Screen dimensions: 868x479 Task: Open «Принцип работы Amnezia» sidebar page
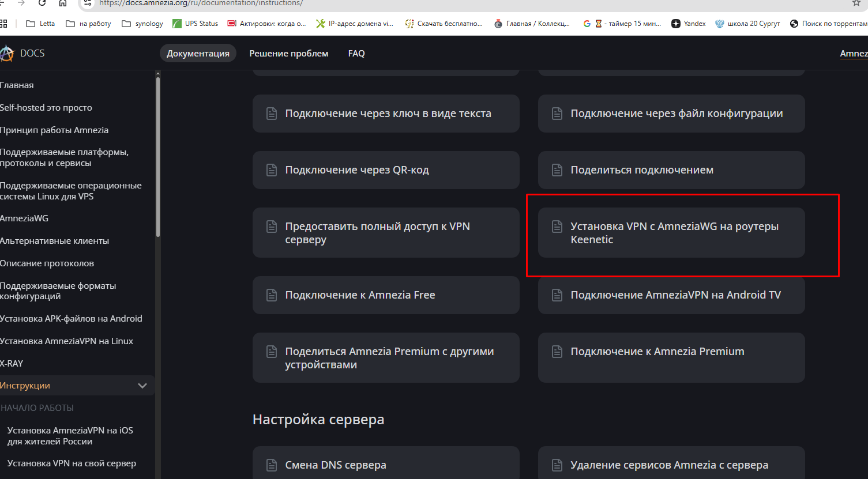(x=54, y=130)
